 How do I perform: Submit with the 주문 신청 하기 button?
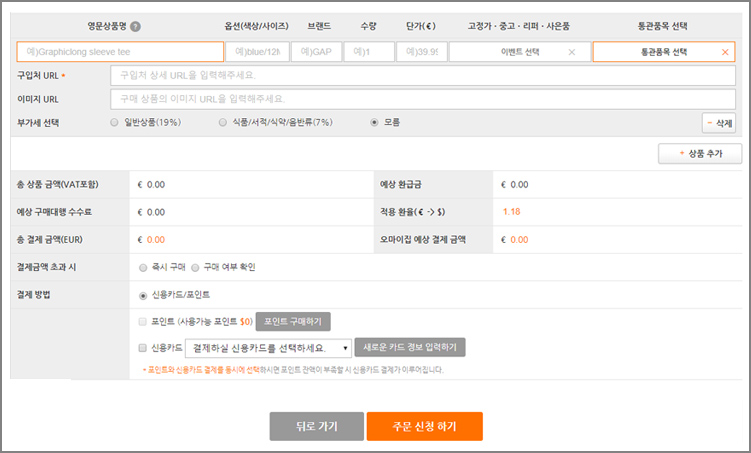click(x=424, y=426)
